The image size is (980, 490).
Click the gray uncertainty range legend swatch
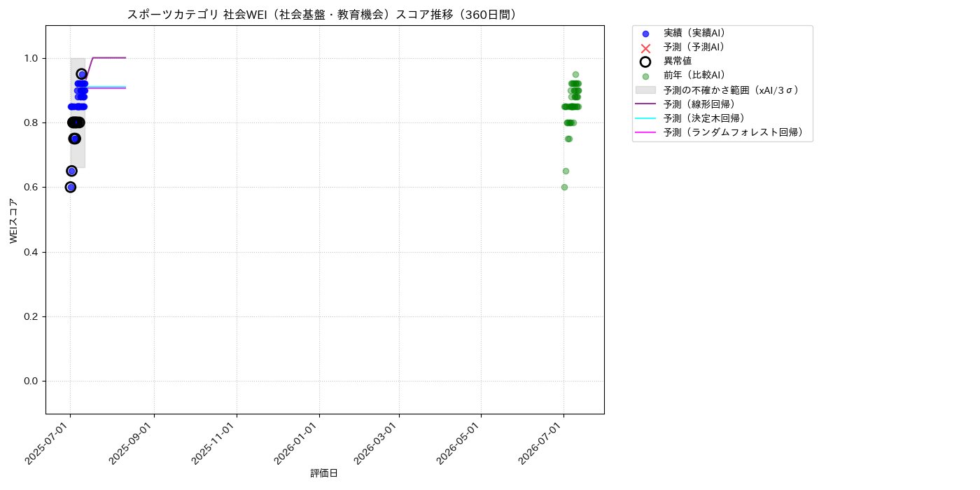(645, 90)
